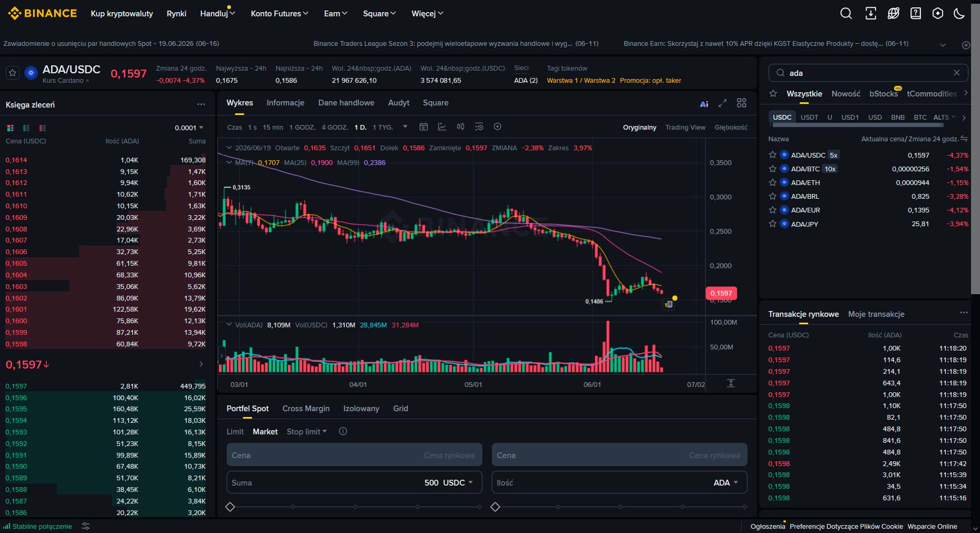This screenshot has height=533, width=980.
Task: Open the download app icon in header
Action: click(x=871, y=14)
